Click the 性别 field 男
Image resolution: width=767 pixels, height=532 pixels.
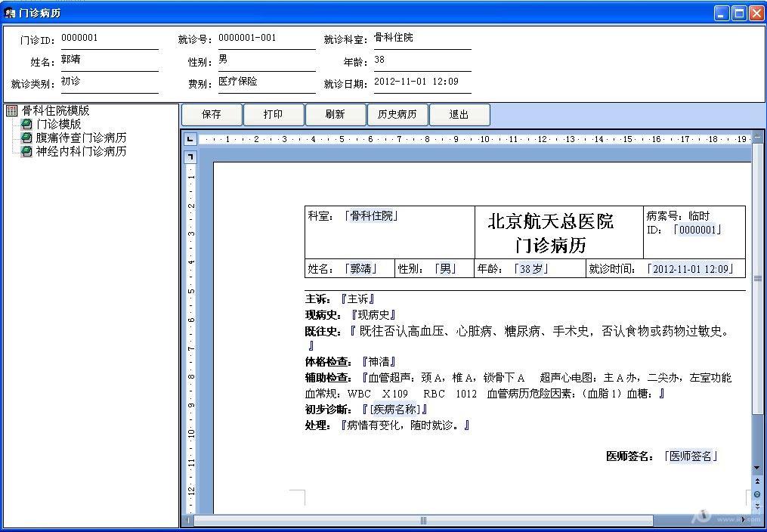click(267, 62)
